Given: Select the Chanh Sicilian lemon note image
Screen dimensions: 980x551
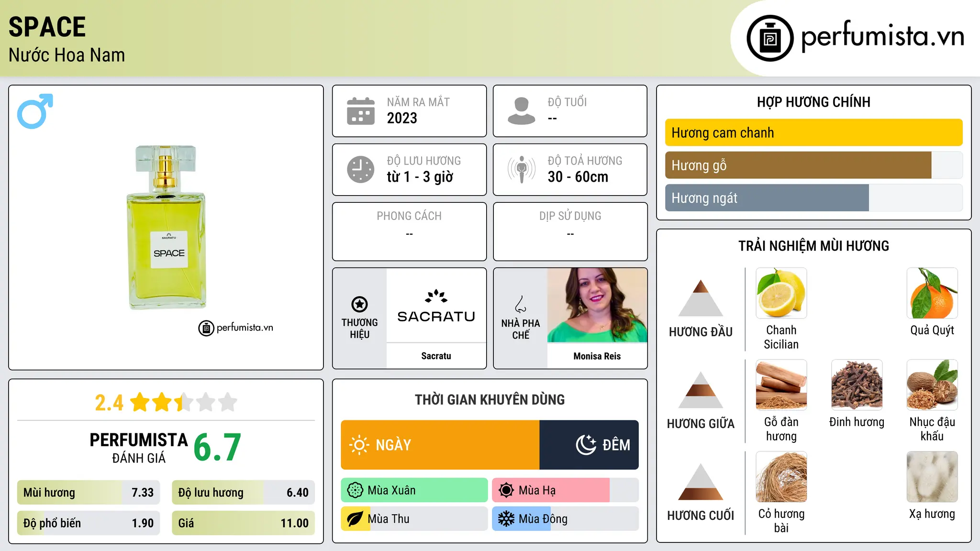Looking at the screenshot, I should pos(781,293).
